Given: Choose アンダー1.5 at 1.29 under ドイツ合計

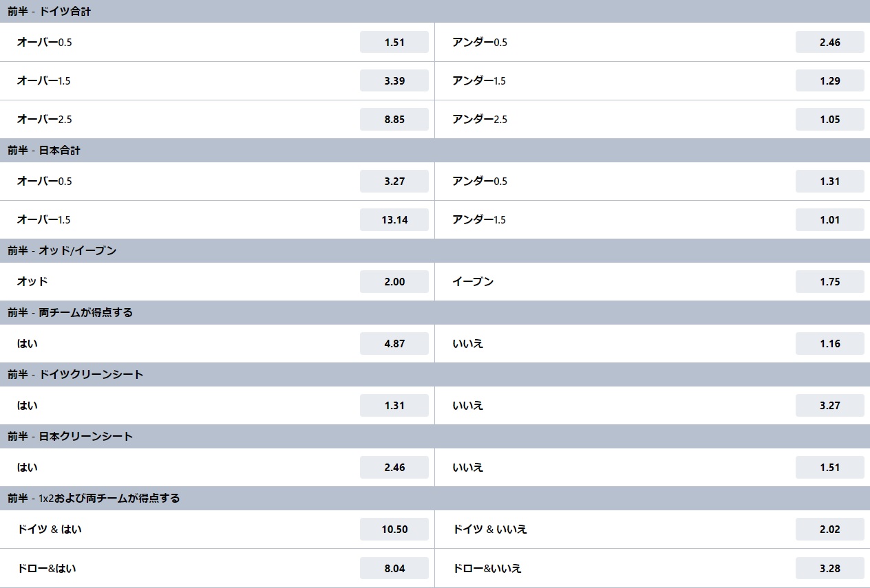Looking at the screenshot, I should tap(830, 80).
